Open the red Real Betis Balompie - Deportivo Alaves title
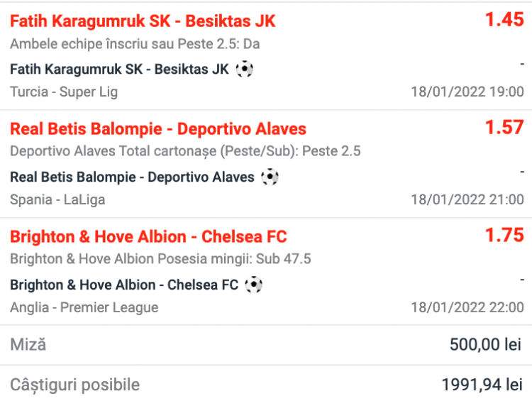This screenshot has width=532, height=401. click(x=158, y=129)
